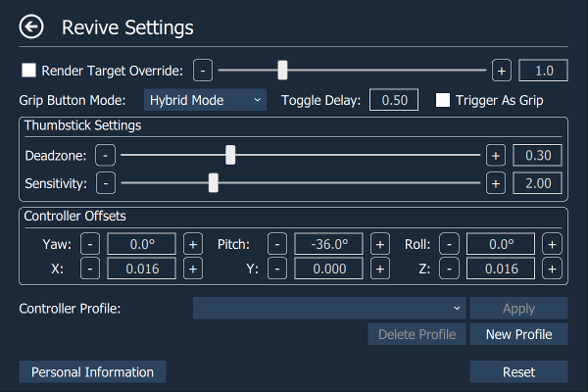
Task: Click the Deadzone slider handle
Action: click(230, 155)
